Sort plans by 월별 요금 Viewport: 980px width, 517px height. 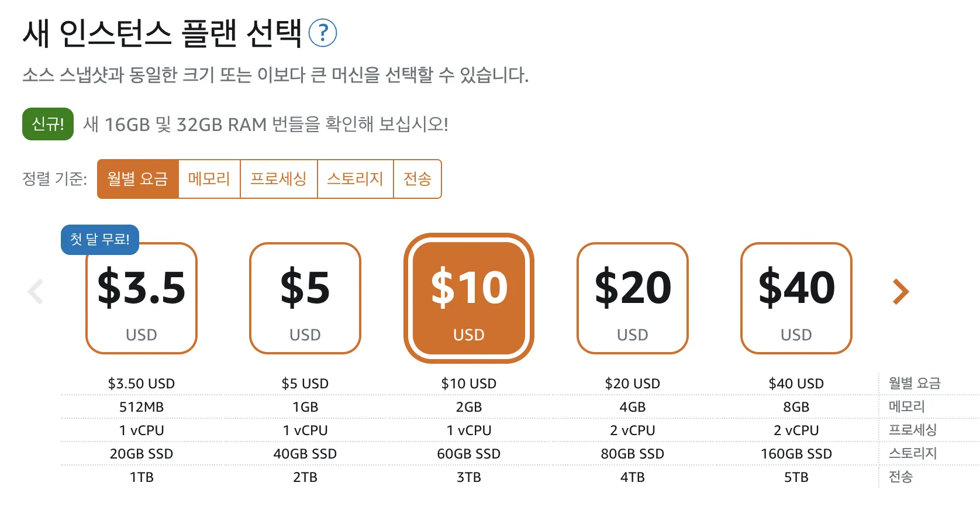click(x=138, y=179)
